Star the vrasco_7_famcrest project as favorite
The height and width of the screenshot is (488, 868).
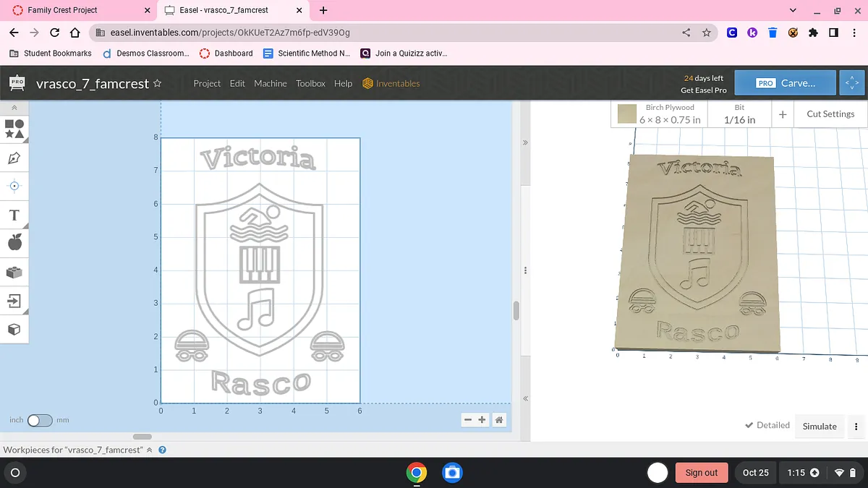point(157,83)
